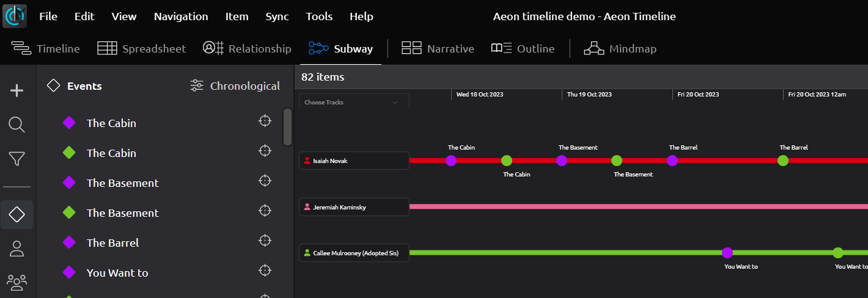Locate purple The Basement via target icon
The image size is (868, 298).
(x=265, y=180)
